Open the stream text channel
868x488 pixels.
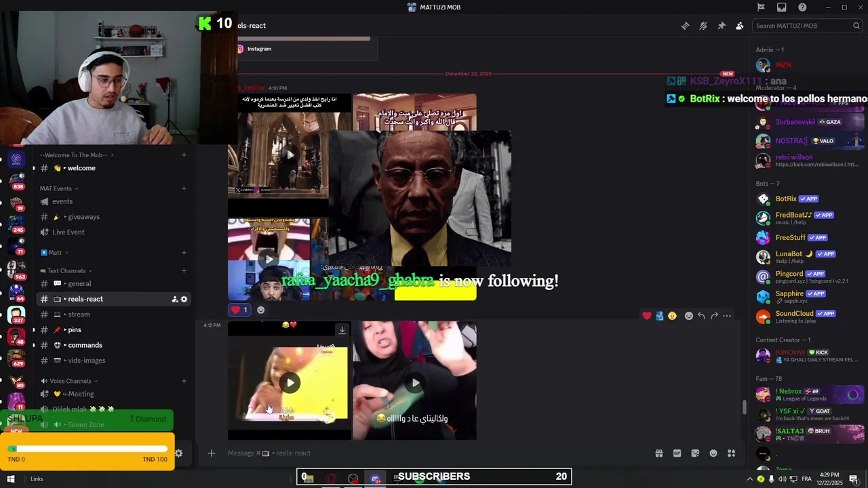click(113, 314)
